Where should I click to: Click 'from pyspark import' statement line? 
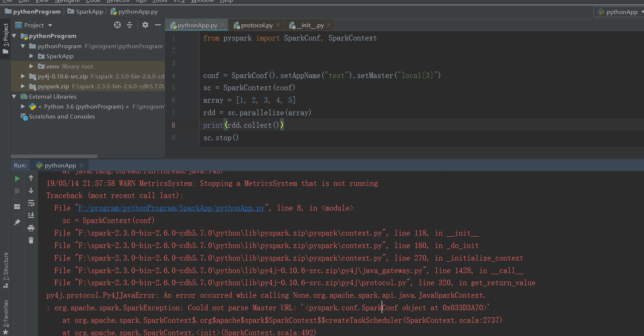click(290, 38)
